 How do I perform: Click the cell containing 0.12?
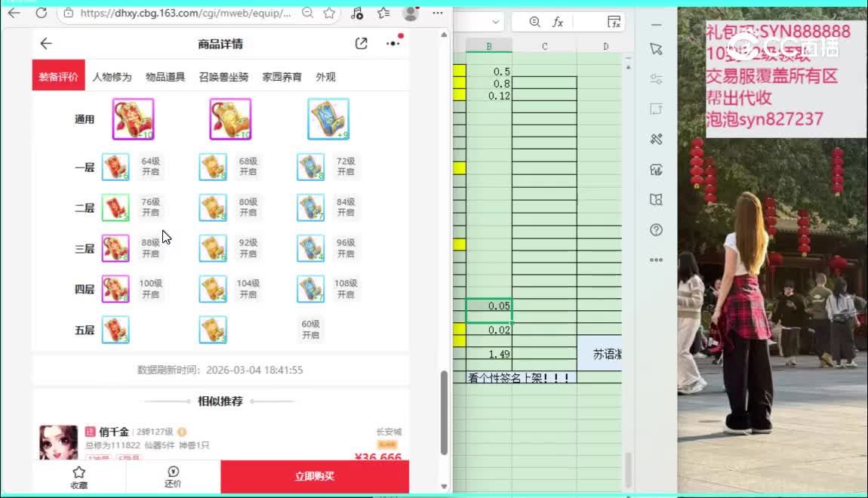489,95
